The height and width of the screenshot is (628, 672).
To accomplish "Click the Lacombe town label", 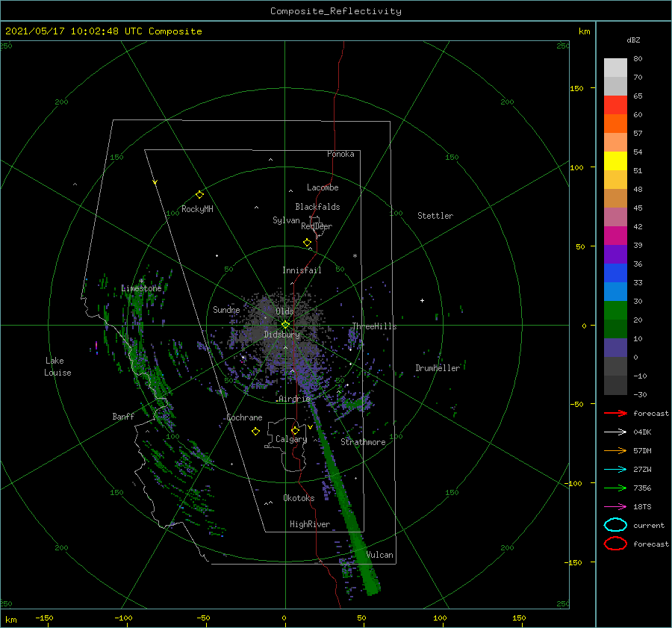I will tap(323, 187).
